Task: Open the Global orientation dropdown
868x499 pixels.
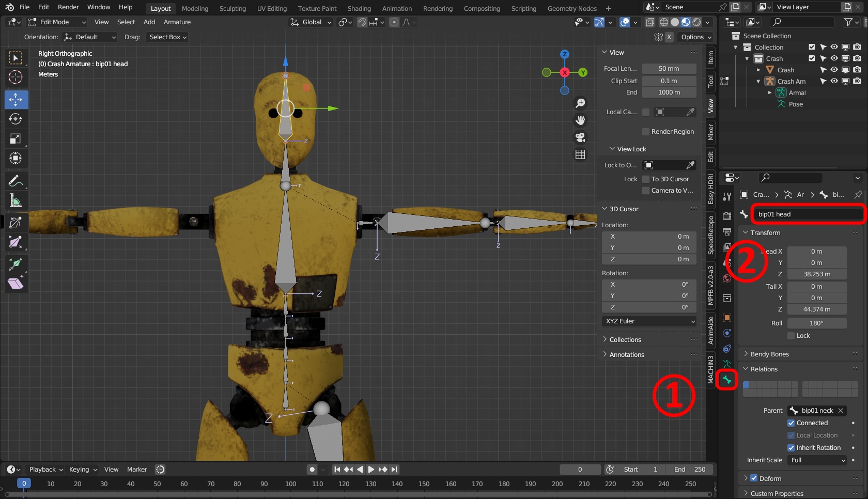Action: (311, 22)
